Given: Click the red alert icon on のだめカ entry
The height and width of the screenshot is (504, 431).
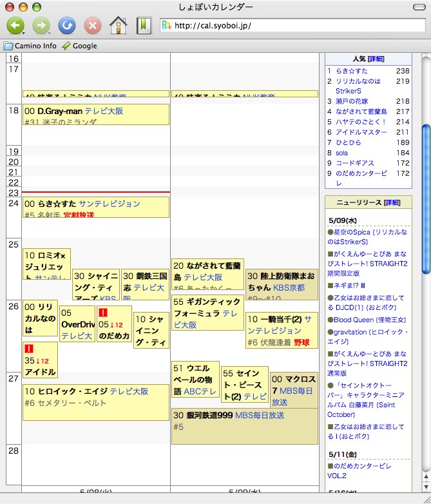Looking at the screenshot, I should [103, 313].
